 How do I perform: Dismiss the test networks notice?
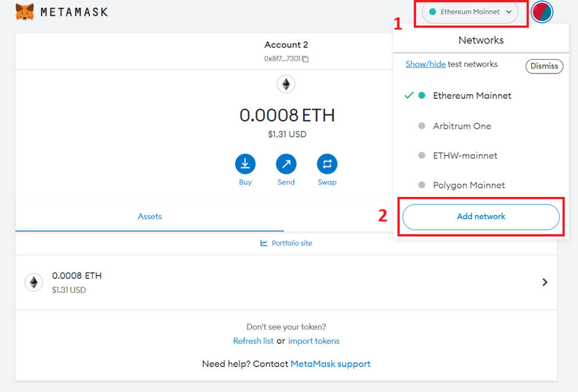pos(544,66)
